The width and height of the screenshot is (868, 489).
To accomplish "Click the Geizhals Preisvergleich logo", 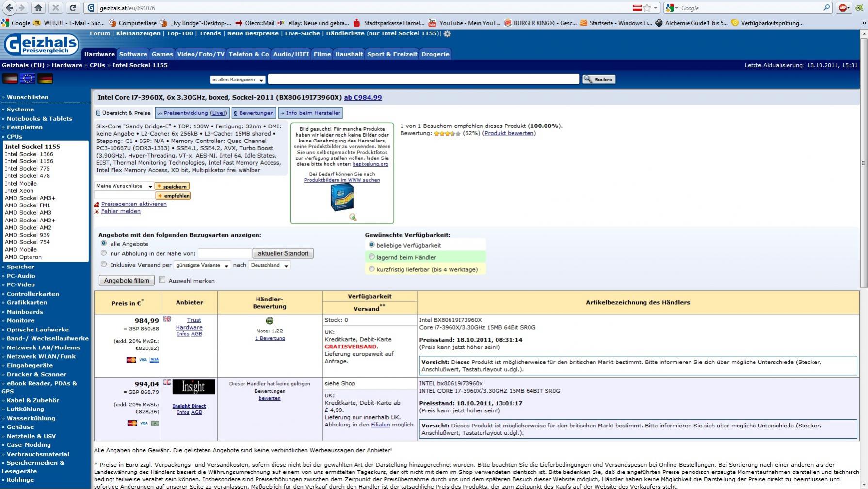I will pyautogui.click(x=41, y=45).
